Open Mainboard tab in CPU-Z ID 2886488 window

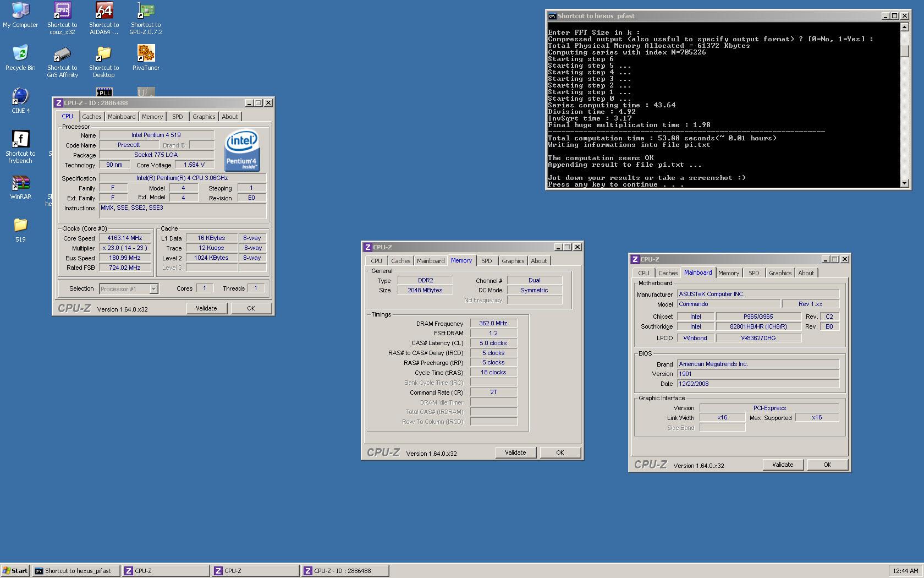(122, 117)
